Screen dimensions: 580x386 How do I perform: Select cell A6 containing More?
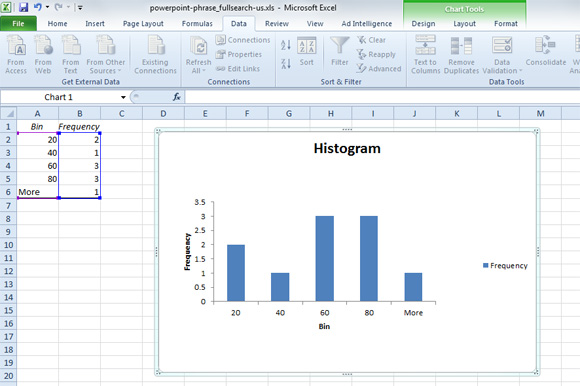(x=37, y=192)
